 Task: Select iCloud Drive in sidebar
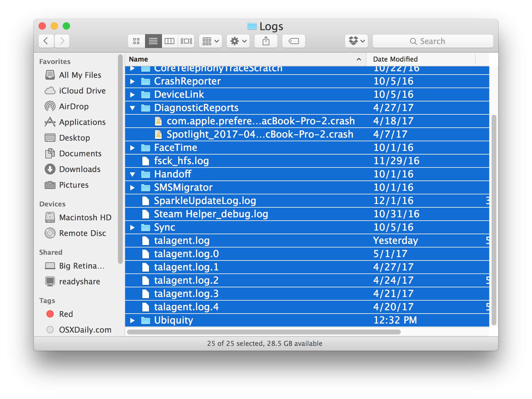pyautogui.click(x=82, y=91)
